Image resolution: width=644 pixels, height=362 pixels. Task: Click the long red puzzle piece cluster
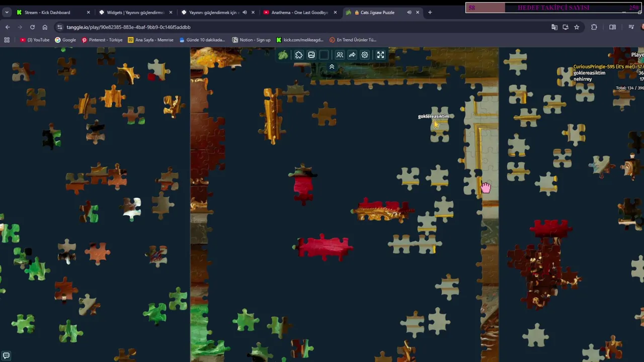(x=323, y=247)
